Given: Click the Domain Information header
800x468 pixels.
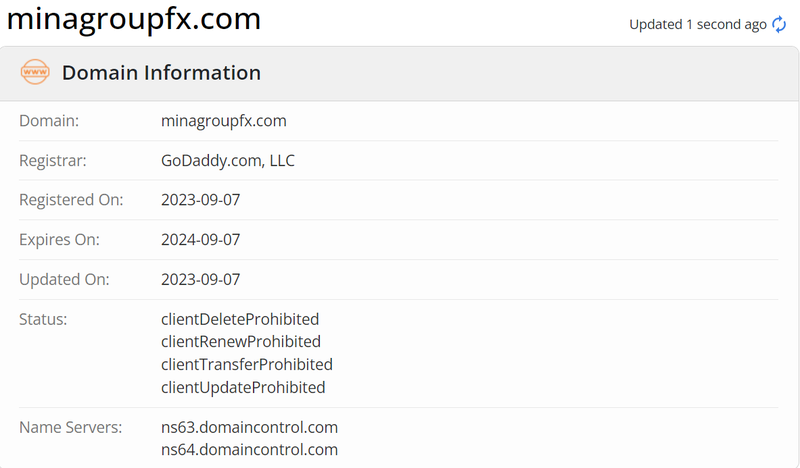Looking at the screenshot, I should [161, 73].
